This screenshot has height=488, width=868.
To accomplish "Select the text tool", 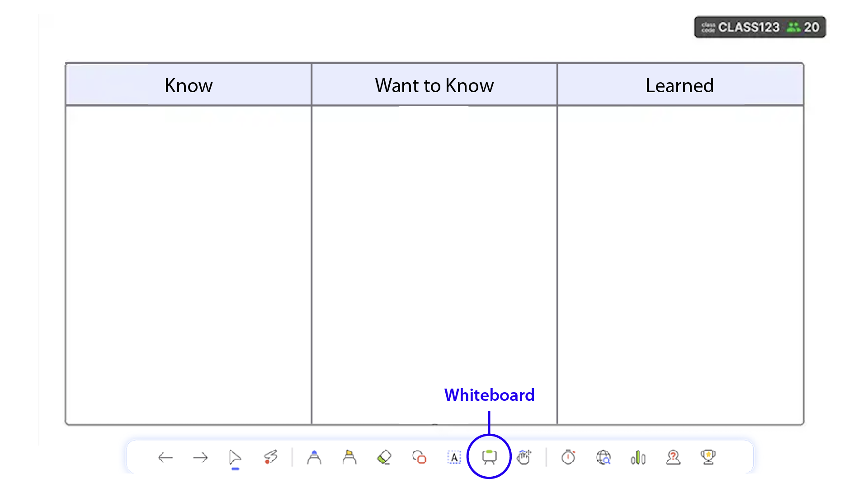I will pos(454,457).
